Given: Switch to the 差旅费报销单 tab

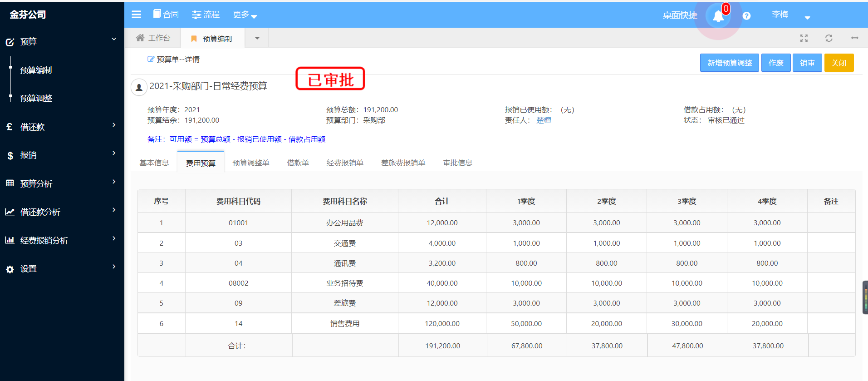Looking at the screenshot, I should 403,163.
